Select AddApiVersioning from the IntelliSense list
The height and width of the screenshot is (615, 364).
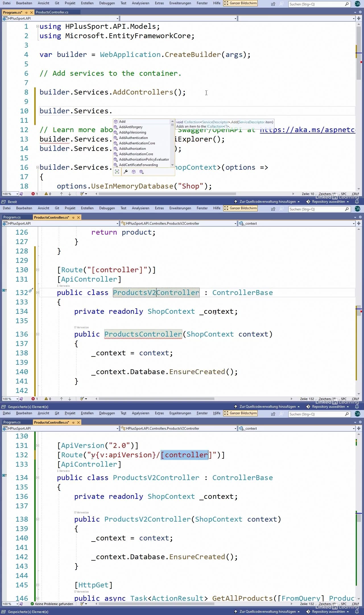[x=133, y=132]
